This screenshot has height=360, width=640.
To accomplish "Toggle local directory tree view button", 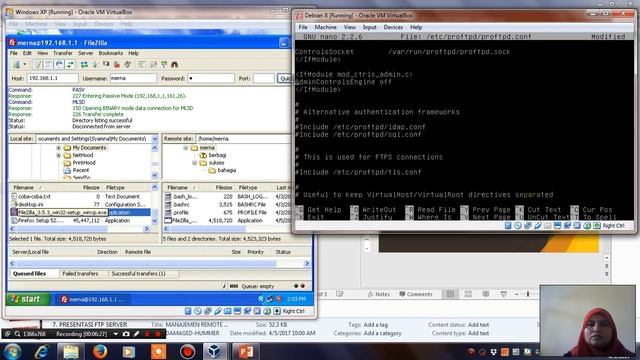I will pos(48,64).
